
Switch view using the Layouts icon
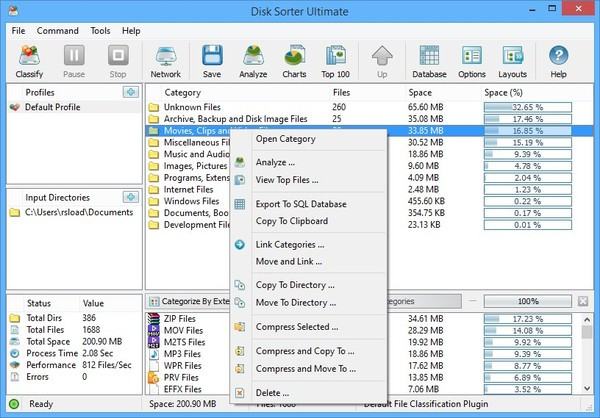(513, 60)
